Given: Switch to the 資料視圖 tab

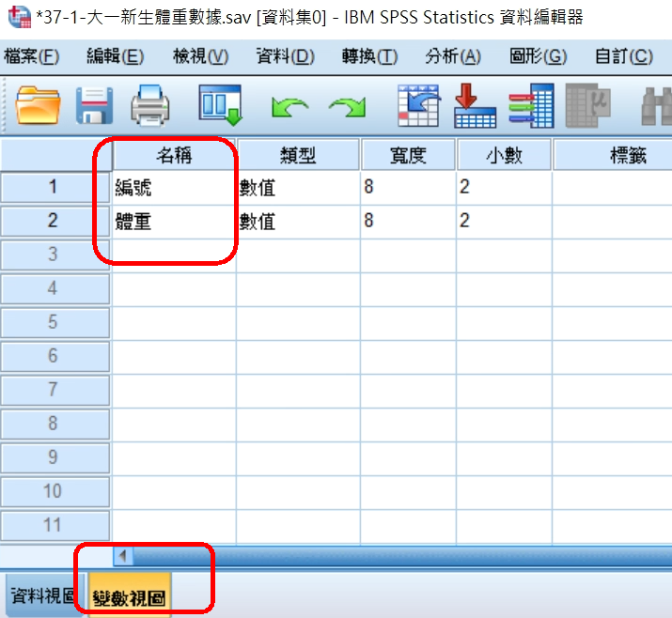Looking at the screenshot, I should click(43, 595).
